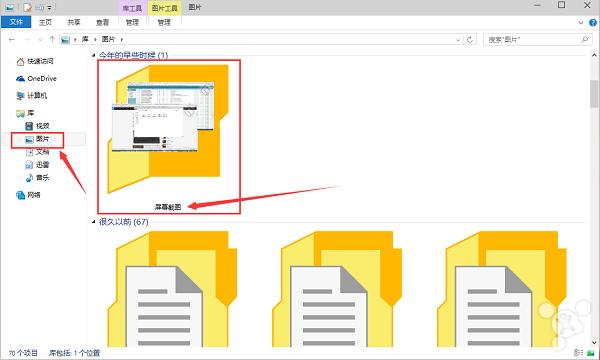
Task: Click the vertical scrollbar thumb in the file pane
Action: click(x=594, y=94)
